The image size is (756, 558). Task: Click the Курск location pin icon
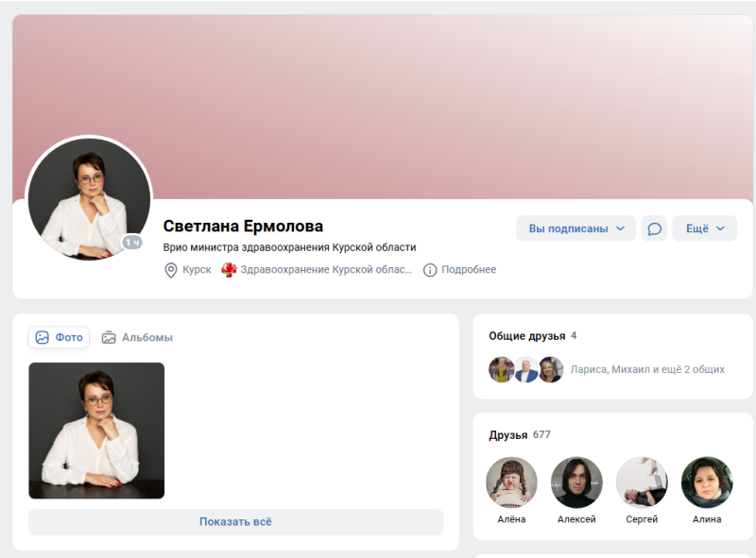tap(171, 270)
